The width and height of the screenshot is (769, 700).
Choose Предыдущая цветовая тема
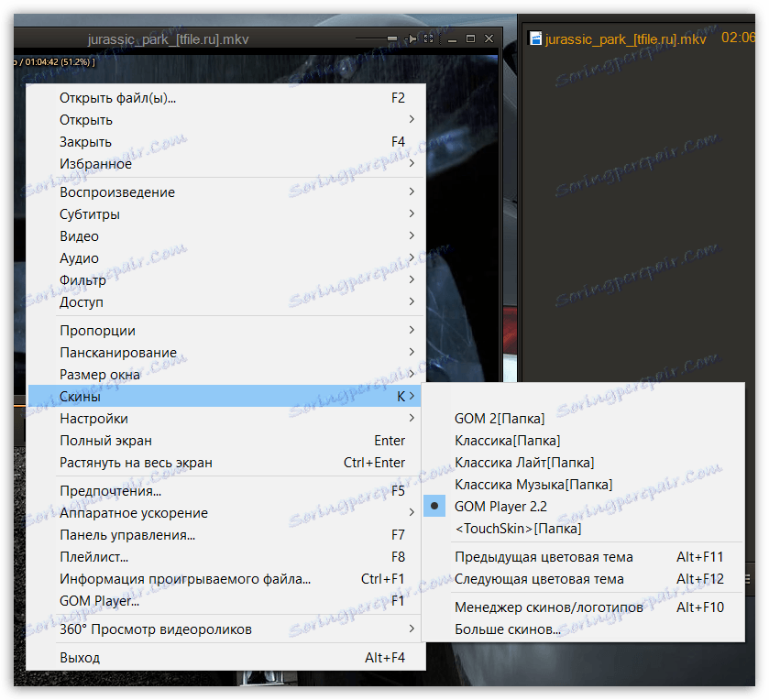pyautogui.click(x=583, y=557)
